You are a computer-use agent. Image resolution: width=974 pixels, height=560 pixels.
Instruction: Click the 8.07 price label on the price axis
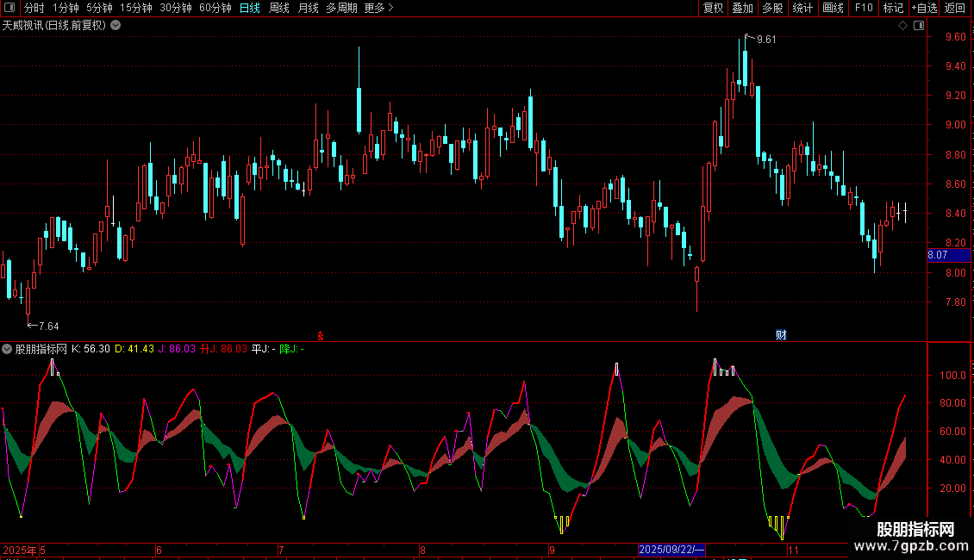(948, 255)
